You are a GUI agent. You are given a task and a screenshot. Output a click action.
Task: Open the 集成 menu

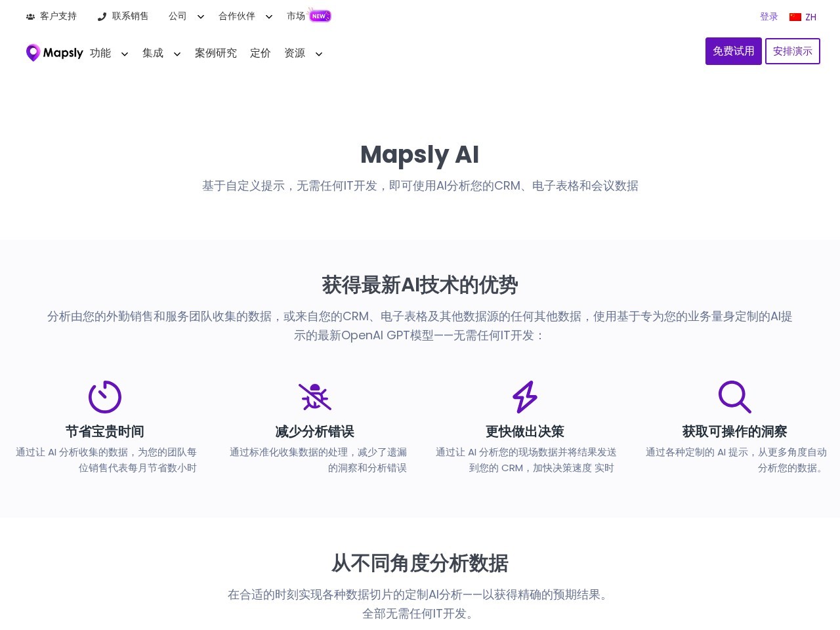coord(153,53)
